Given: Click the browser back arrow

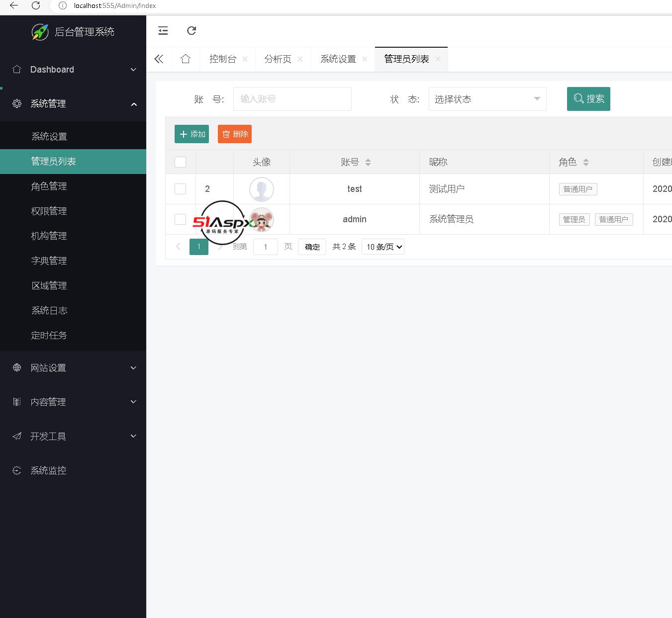Looking at the screenshot, I should (14, 5).
